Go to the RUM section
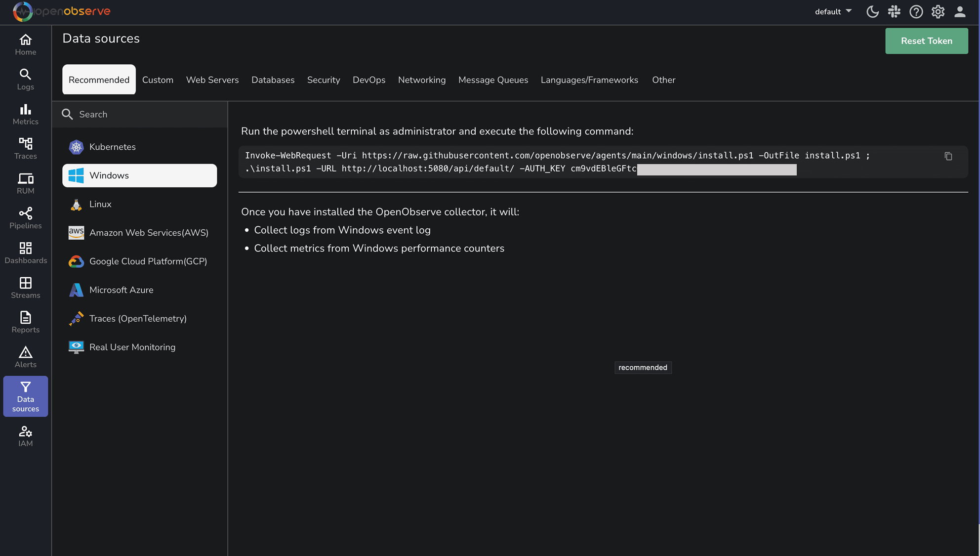The width and height of the screenshot is (980, 556). [x=25, y=183]
